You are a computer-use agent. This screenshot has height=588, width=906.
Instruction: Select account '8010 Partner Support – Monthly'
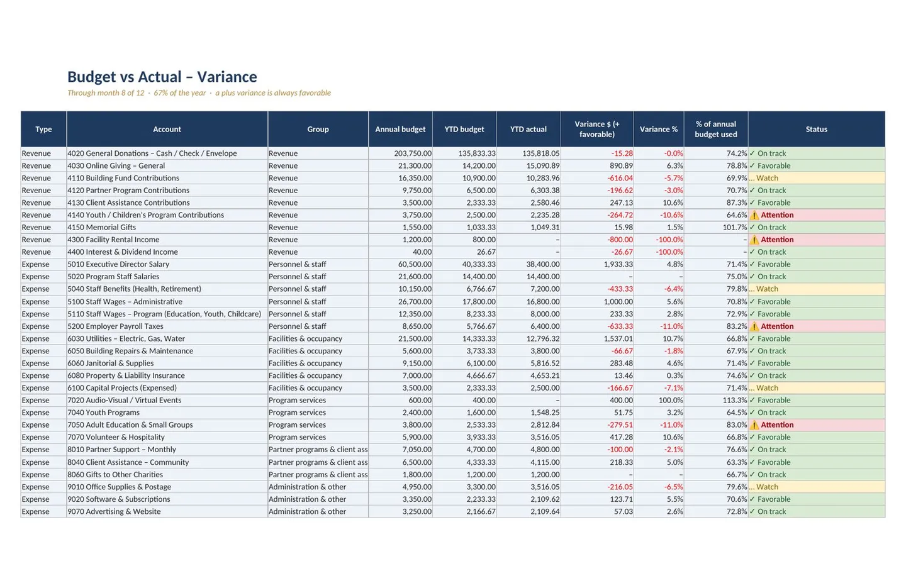[167, 450]
